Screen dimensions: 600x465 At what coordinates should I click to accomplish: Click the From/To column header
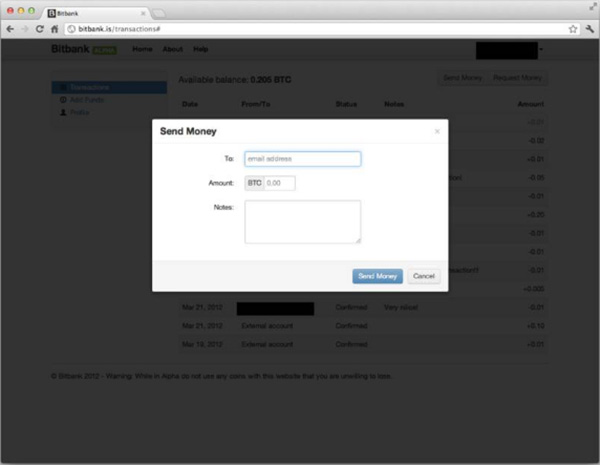coord(256,104)
